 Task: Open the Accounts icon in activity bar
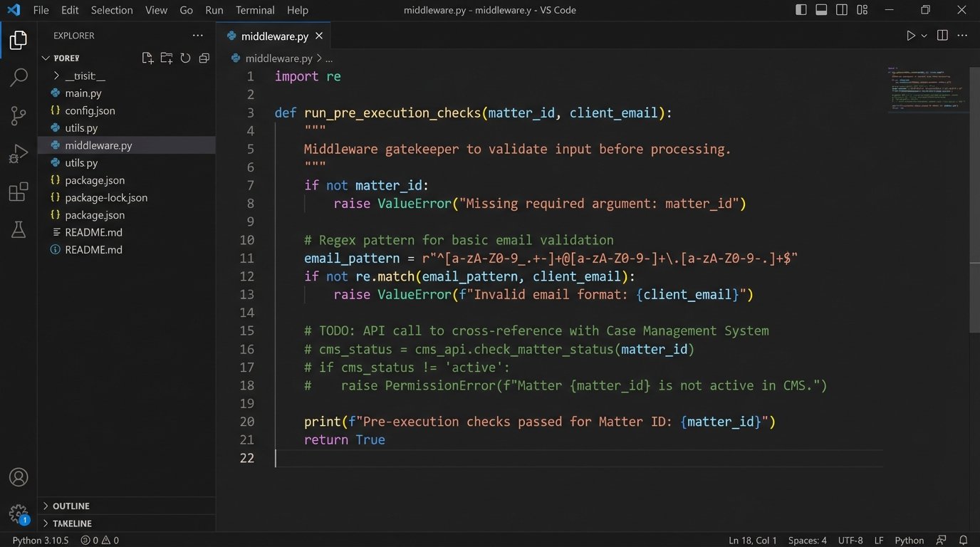click(18, 477)
